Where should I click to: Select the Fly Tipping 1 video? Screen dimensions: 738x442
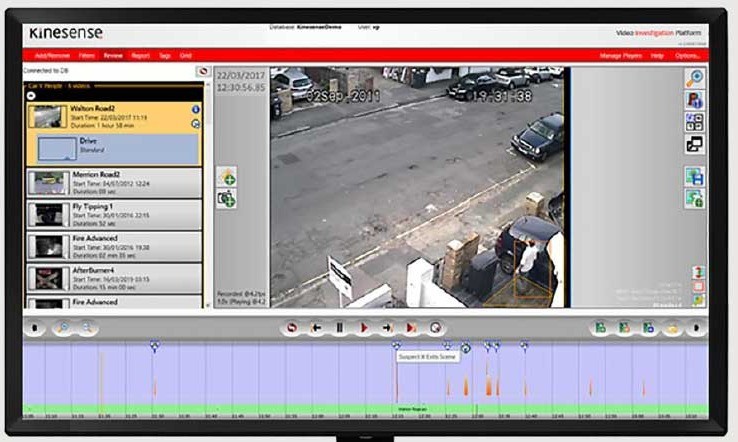click(x=114, y=215)
